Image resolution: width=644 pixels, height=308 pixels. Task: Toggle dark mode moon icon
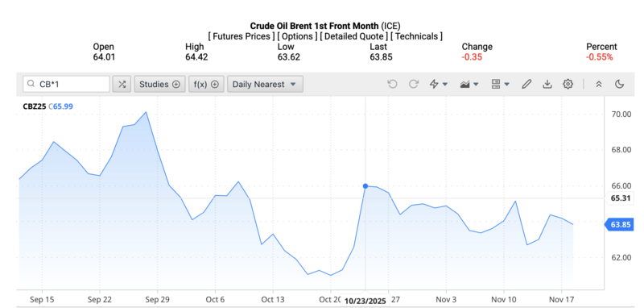pos(619,85)
